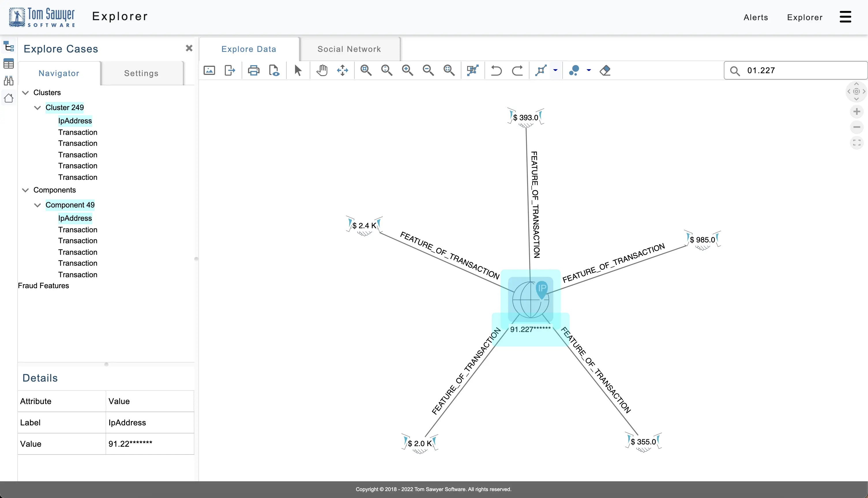This screenshot has height=498, width=868.
Task: Open the table view sidebar icon
Action: coord(9,64)
